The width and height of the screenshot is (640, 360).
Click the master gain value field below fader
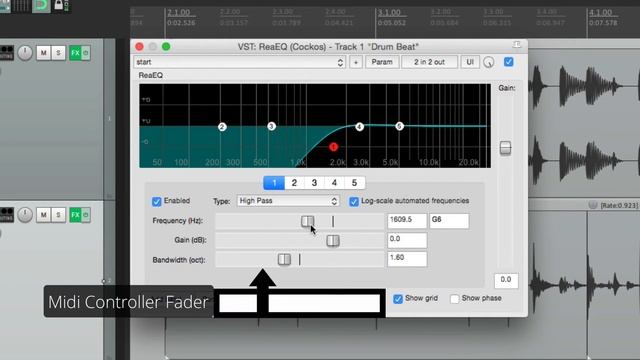click(x=506, y=280)
